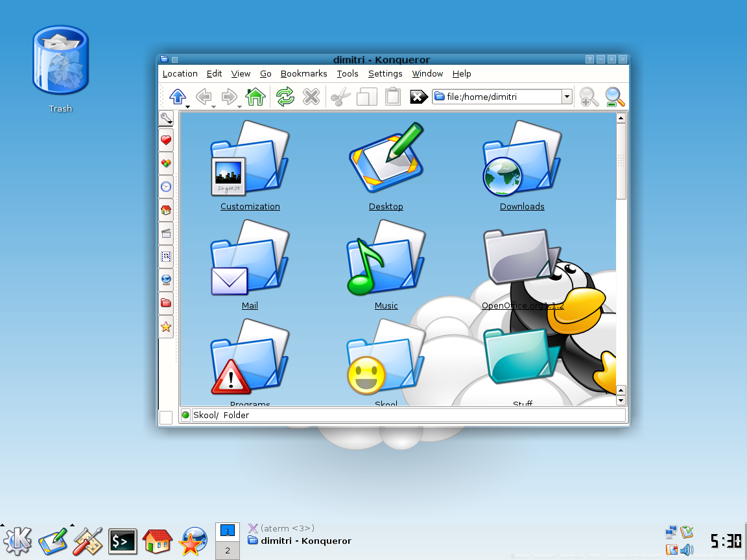Open the History clock sidebar tab

click(166, 187)
